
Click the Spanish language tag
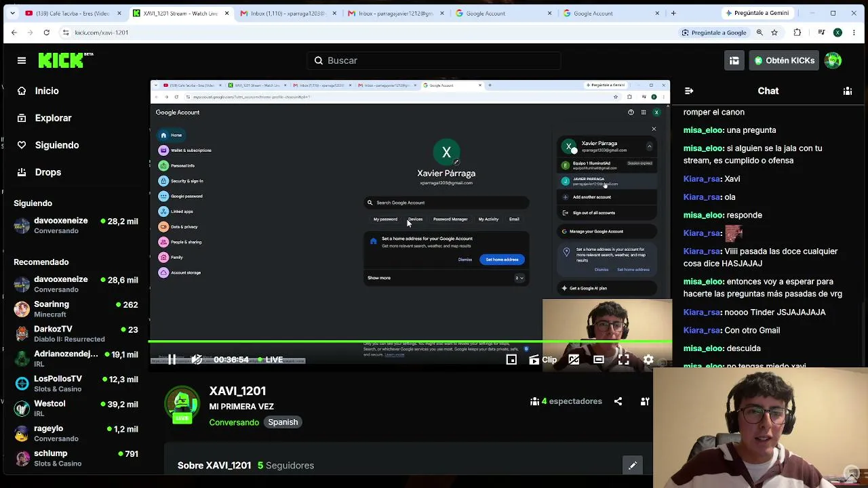pos(283,422)
